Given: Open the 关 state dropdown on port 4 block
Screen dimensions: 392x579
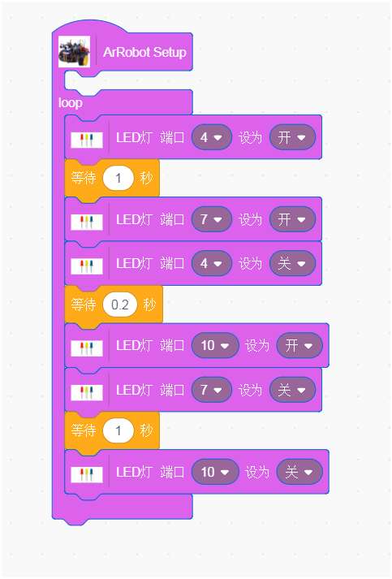Looking at the screenshot, I should [292, 263].
